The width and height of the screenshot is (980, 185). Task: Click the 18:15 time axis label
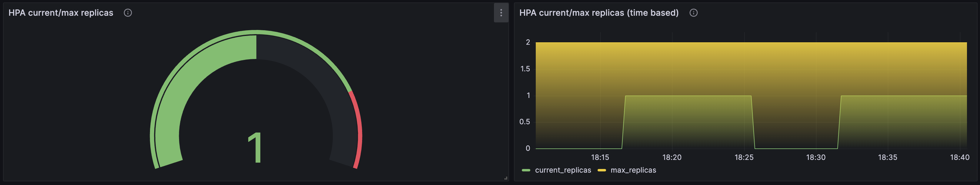coord(600,157)
